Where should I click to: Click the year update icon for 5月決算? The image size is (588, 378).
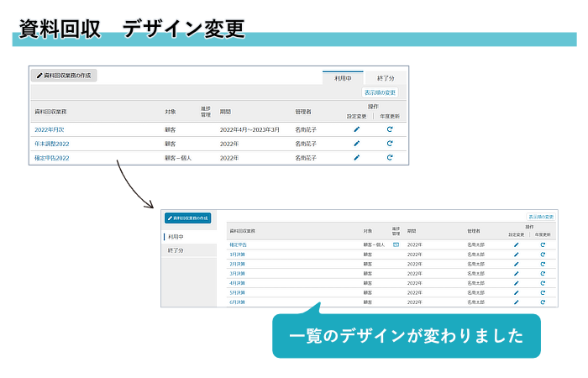543,292
